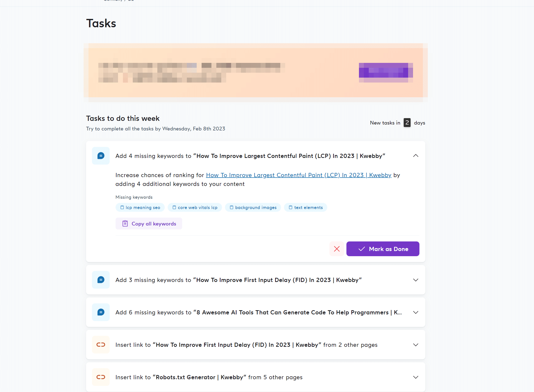Click the task message/content icon for LCP task

tap(100, 156)
